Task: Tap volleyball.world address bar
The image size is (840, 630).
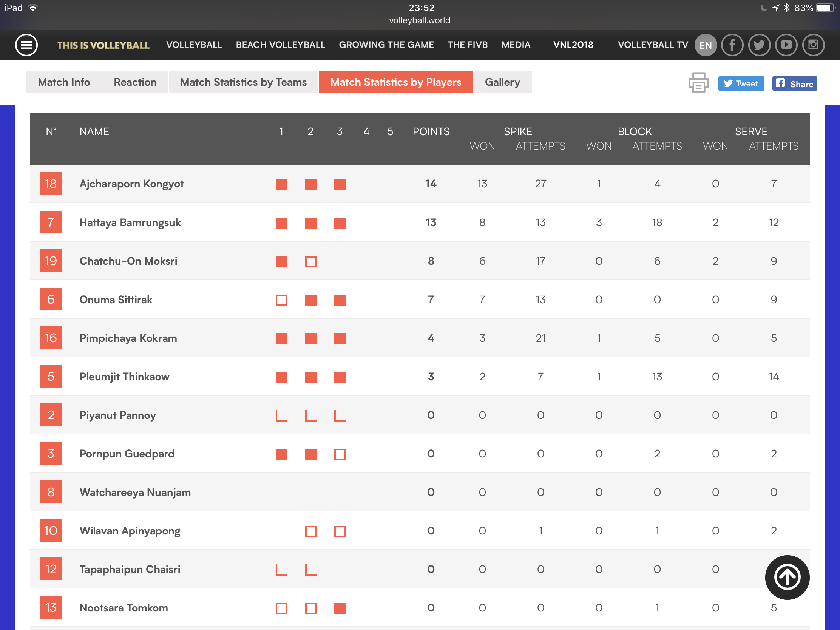Action: [419, 20]
